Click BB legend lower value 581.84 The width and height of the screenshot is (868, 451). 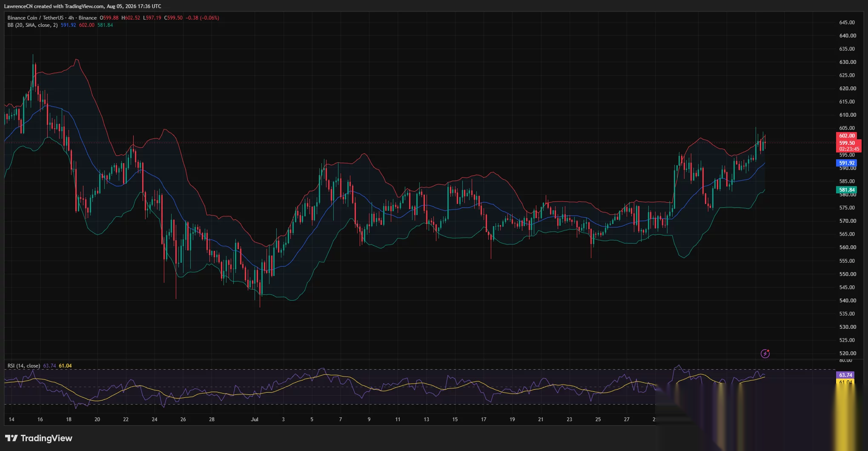coord(105,25)
